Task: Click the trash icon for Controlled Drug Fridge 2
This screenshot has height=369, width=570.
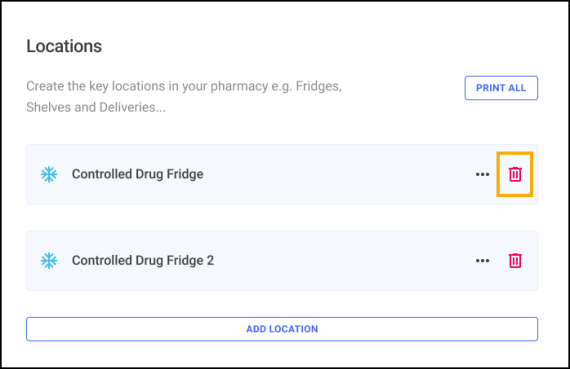Action: pos(515,260)
